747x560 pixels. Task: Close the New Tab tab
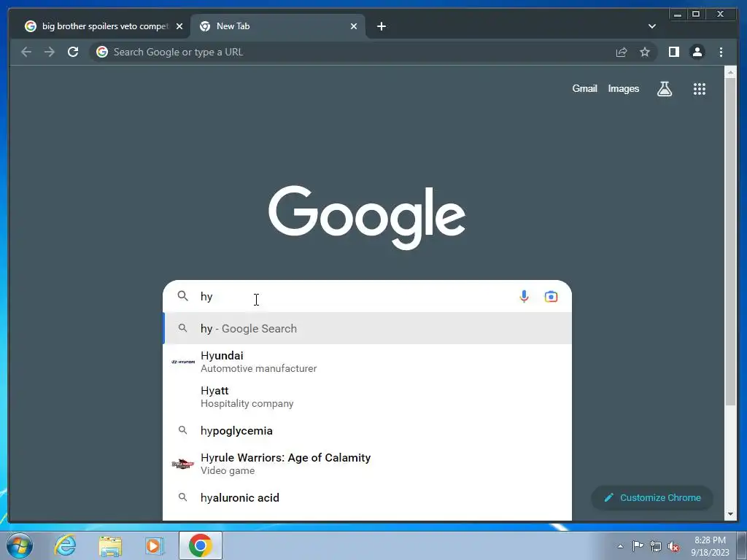[354, 26]
